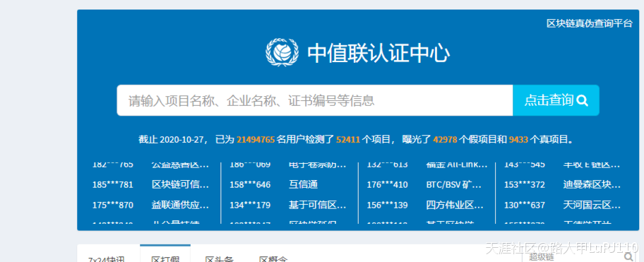The height and width of the screenshot is (262, 644).
Task: Open the 互信通 project entry
Action: (x=303, y=185)
